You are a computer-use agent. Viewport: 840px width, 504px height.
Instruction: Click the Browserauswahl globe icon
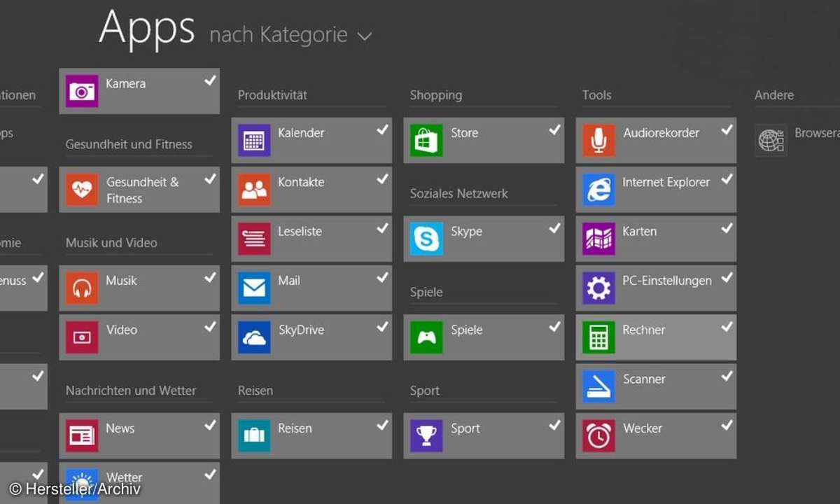771,141
